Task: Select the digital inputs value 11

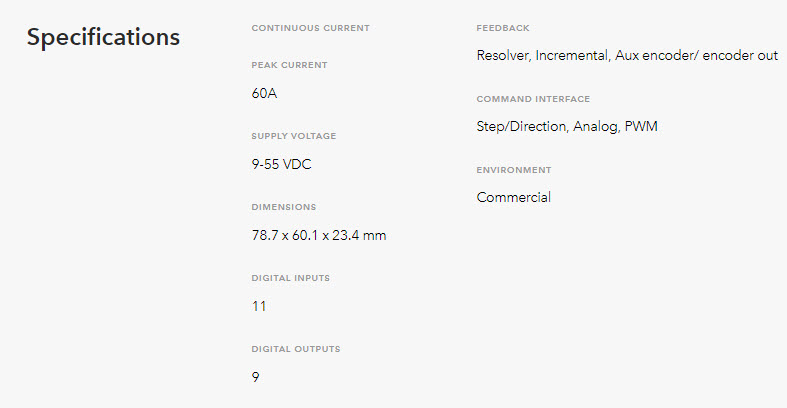Action: point(259,306)
